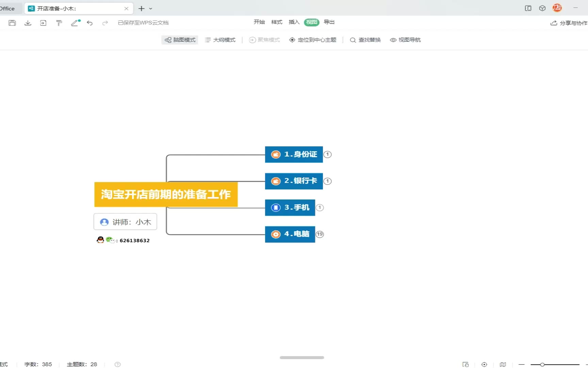Toggle view navigation (视图导航)
588x368 pixels.
click(x=405, y=40)
